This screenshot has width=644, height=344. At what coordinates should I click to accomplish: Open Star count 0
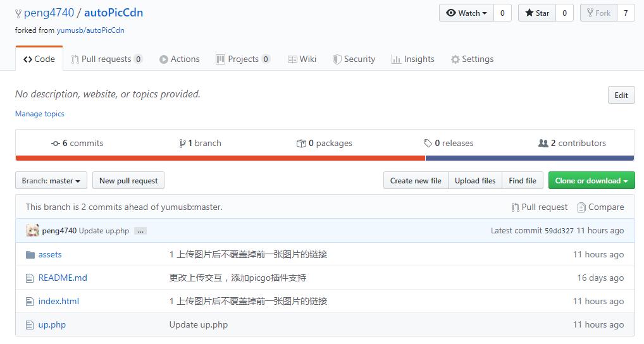(565, 13)
